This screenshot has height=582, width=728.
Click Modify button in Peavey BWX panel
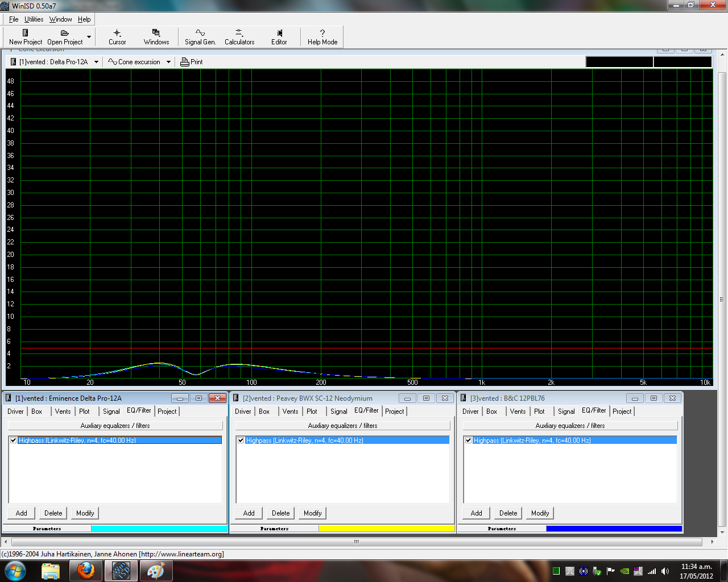click(x=312, y=513)
